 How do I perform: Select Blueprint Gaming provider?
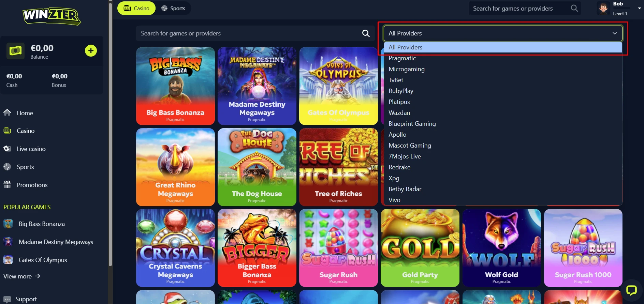point(503,124)
